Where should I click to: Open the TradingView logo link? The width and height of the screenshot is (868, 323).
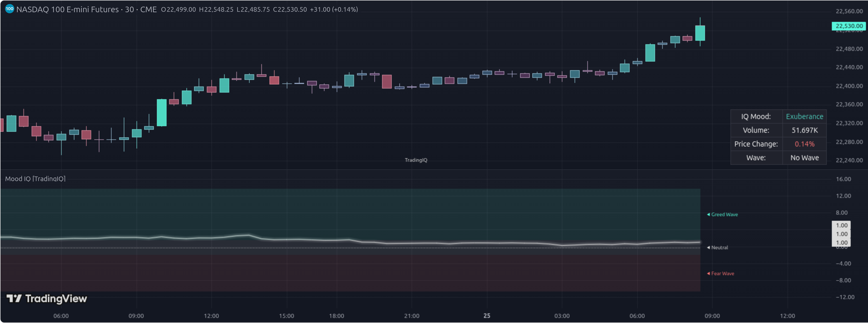47,298
